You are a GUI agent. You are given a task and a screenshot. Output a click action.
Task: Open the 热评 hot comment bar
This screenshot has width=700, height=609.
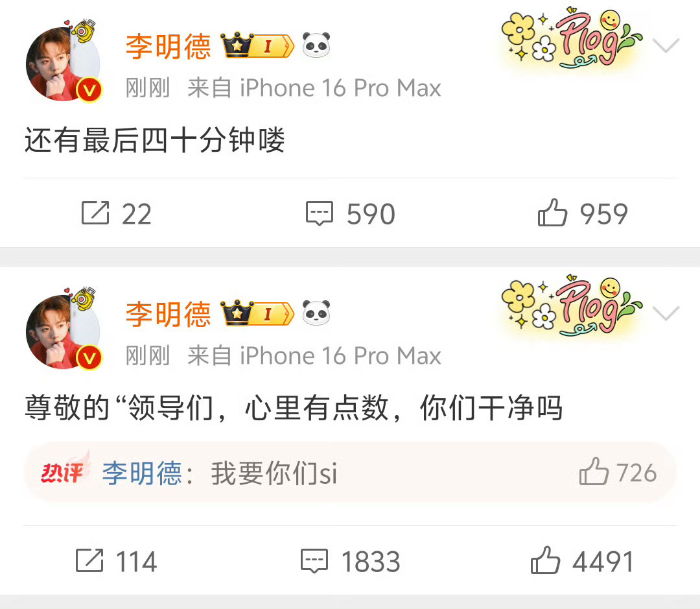tap(350, 472)
